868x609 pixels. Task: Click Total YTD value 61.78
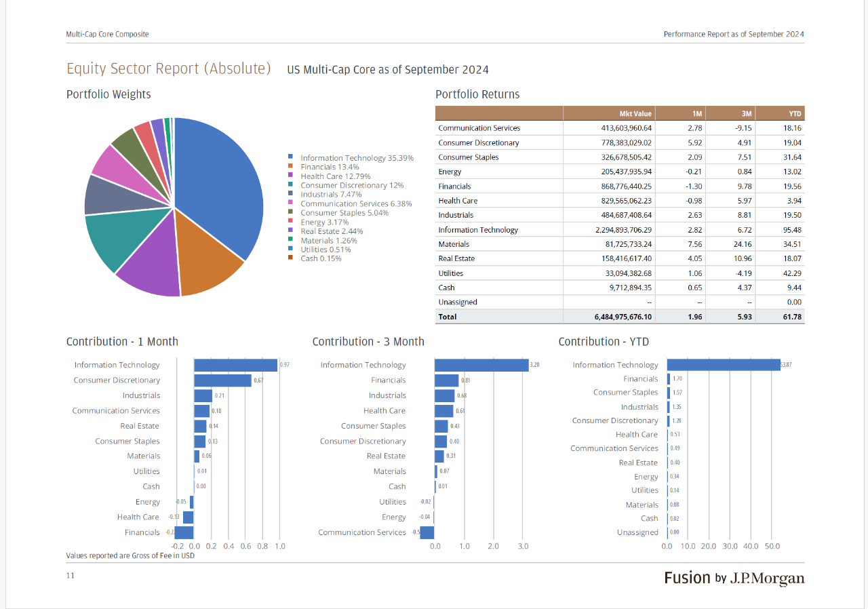792,317
